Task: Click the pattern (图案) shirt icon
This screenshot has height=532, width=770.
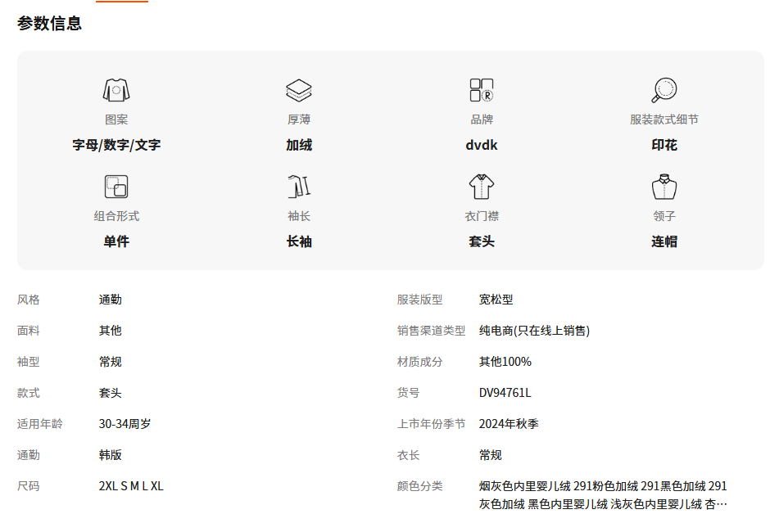Action: tap(116, 90)
